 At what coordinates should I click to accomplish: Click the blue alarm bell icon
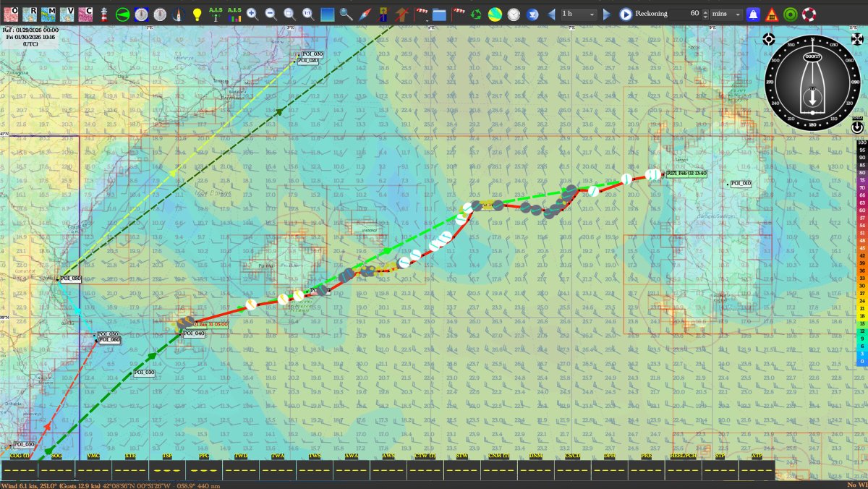click(x=753, y=14)
